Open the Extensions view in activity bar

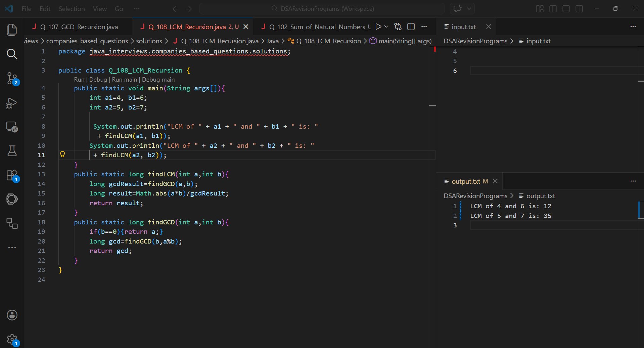pyautogui.click(x=12, y=175)
